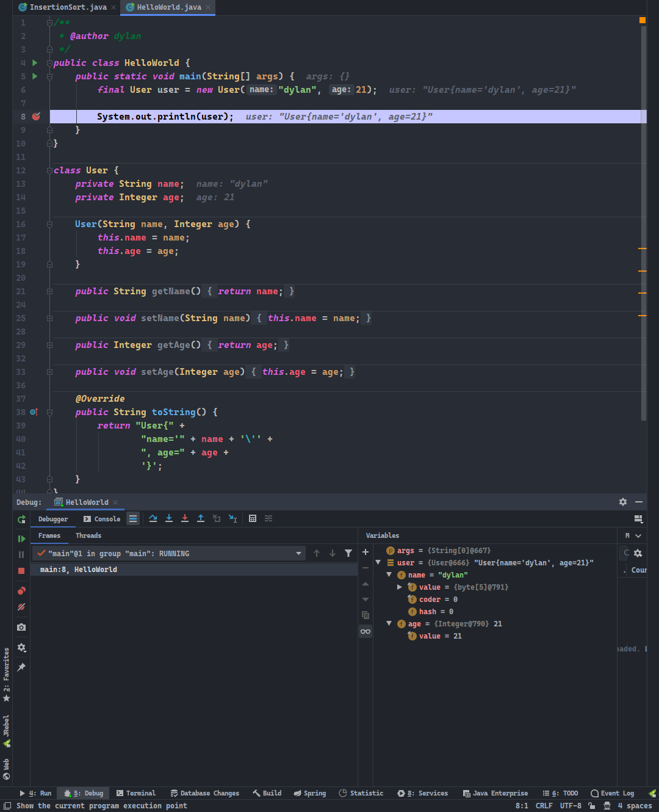Fold the User class block
Screen dimensions: 659x812
(49, 170)
